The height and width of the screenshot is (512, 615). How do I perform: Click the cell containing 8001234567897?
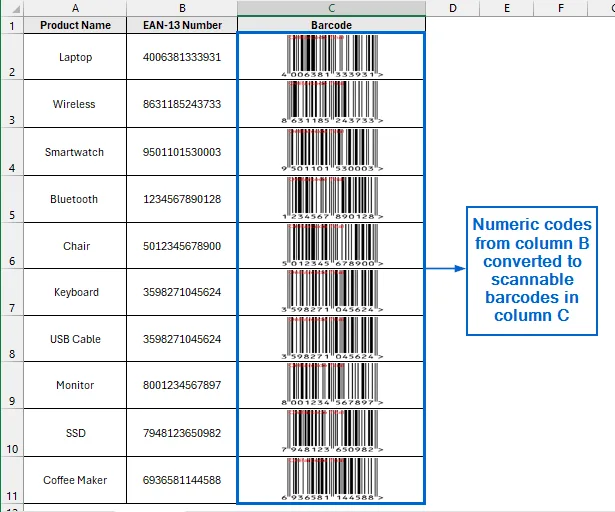[x=182, y=385]
